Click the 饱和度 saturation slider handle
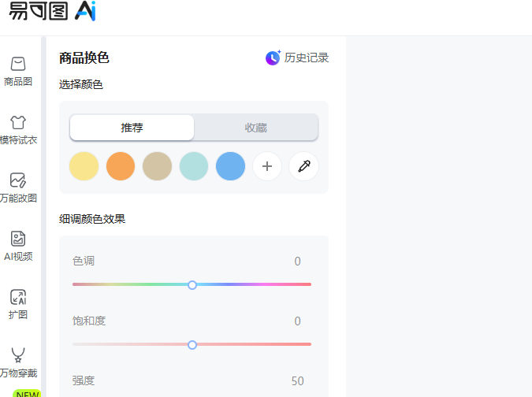The image size is (532, 397). [192, 344]
